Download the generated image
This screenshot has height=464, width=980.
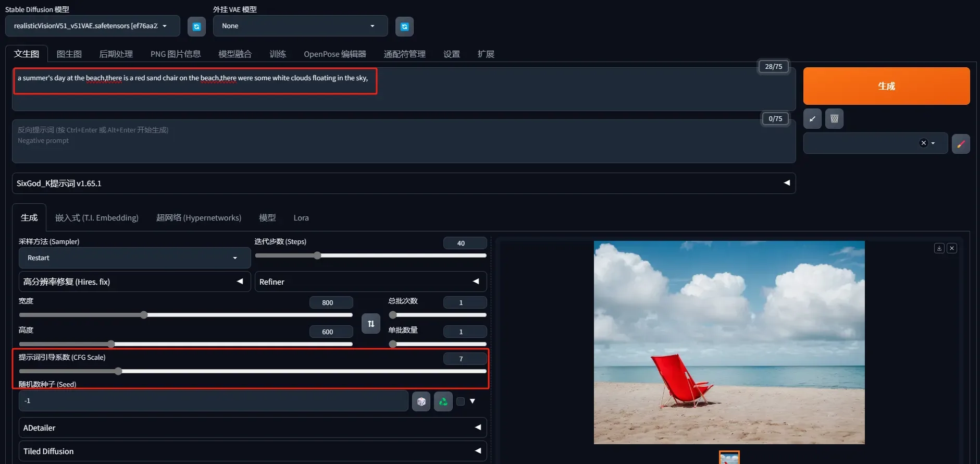click(x=939, y=248)
